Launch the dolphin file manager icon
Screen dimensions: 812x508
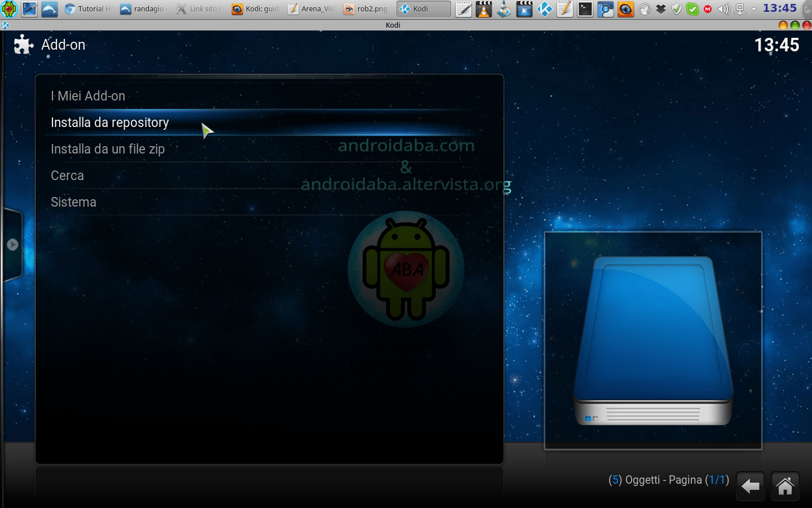pos(50,8)
